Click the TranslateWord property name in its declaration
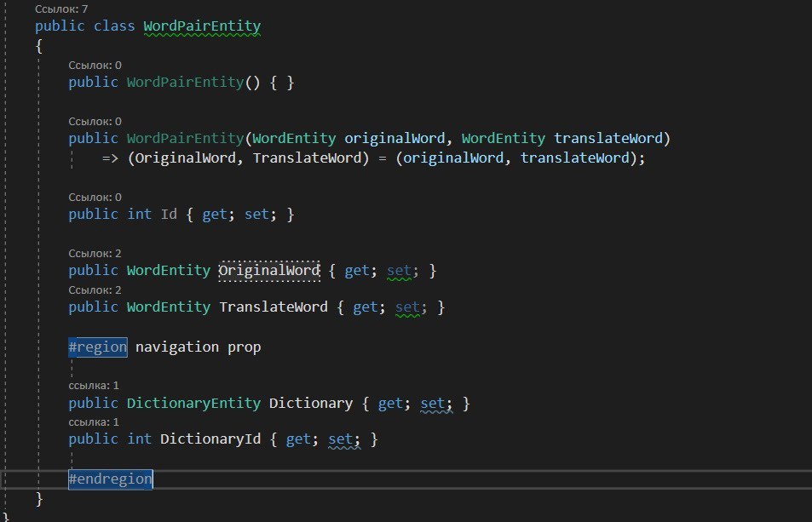Screen dimensions: 812x522 click(274, 307)
